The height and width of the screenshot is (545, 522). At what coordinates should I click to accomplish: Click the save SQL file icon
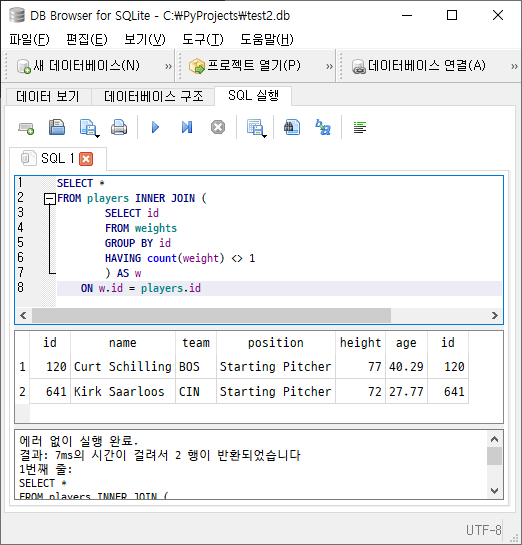[x=87, y=128]
